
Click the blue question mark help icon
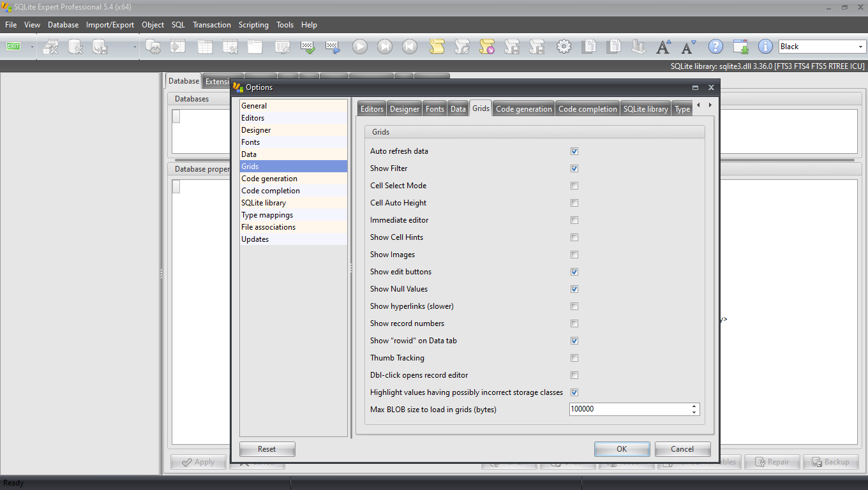(716, 47)
